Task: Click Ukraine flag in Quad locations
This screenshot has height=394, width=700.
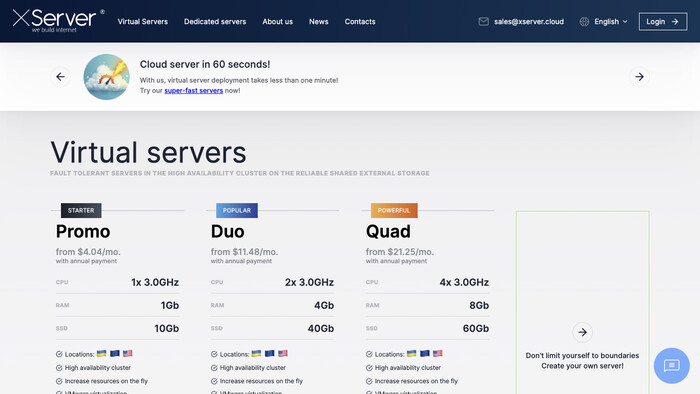Action: pos(411,353)
